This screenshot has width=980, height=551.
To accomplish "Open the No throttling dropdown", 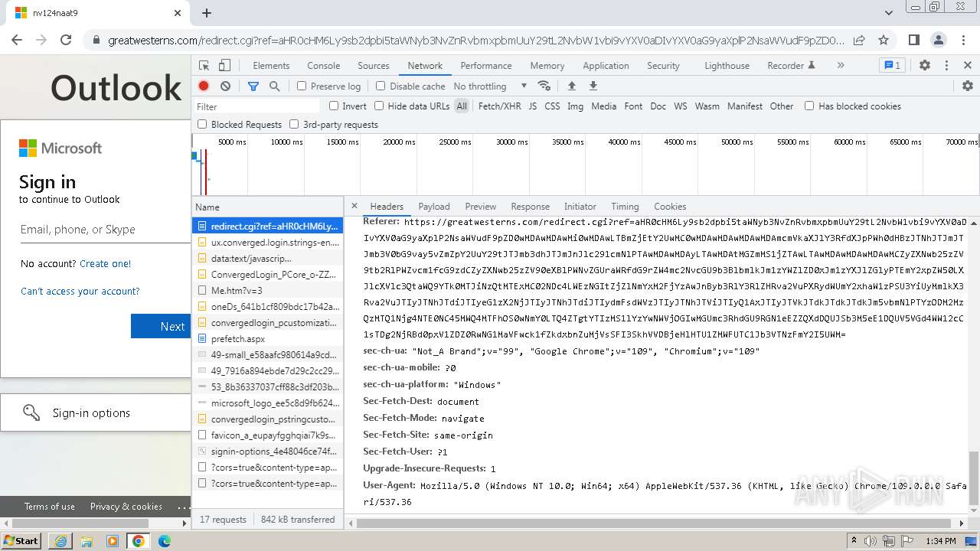I will [x=490, y=86].
